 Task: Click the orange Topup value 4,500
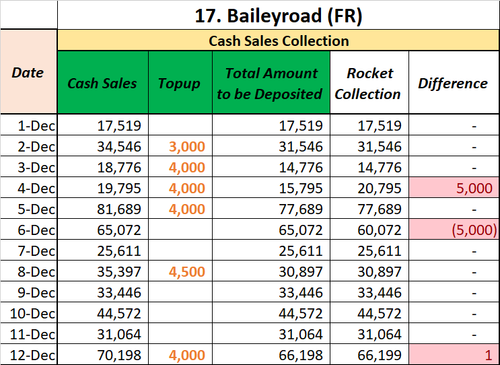pos(180,272)
